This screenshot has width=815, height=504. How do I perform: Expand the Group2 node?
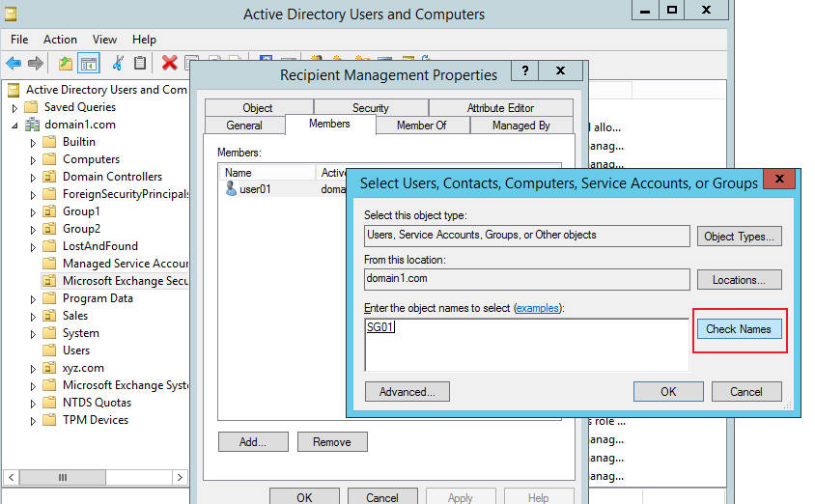[x=33, y=230]
